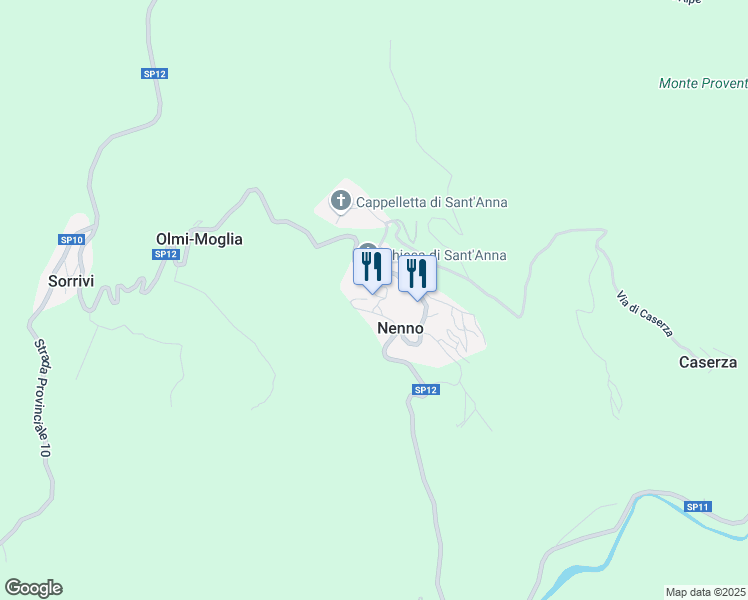Click the Strada Provinciale 10 road label
Viewport: 748px width, 600px height.
tap(42, 398)
